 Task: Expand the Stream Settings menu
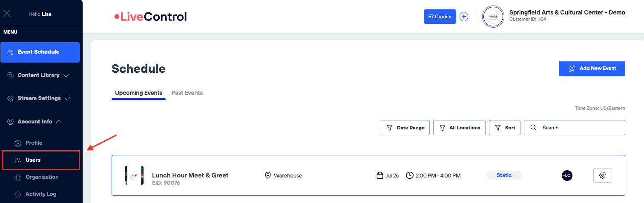click(39, 98)
